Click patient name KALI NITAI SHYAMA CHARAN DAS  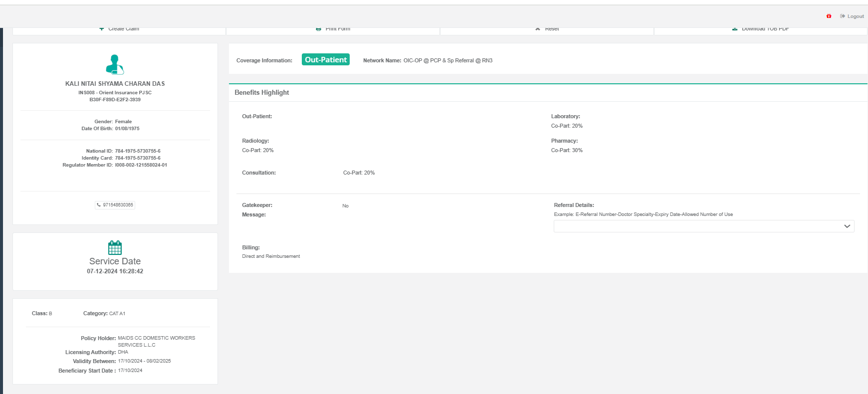[x=115, y=84]
